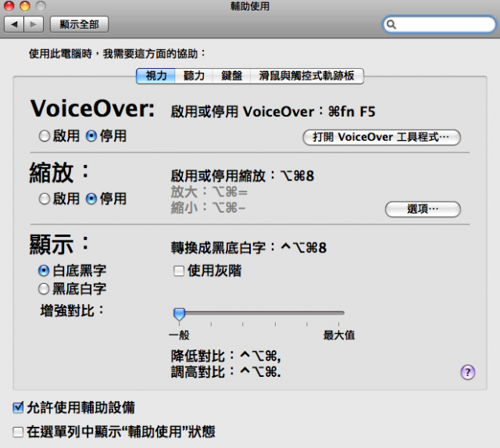This screenshot has width=500, height=448.
Task: Click the magnifier icon in search field
Action: [x=391, y=24]
